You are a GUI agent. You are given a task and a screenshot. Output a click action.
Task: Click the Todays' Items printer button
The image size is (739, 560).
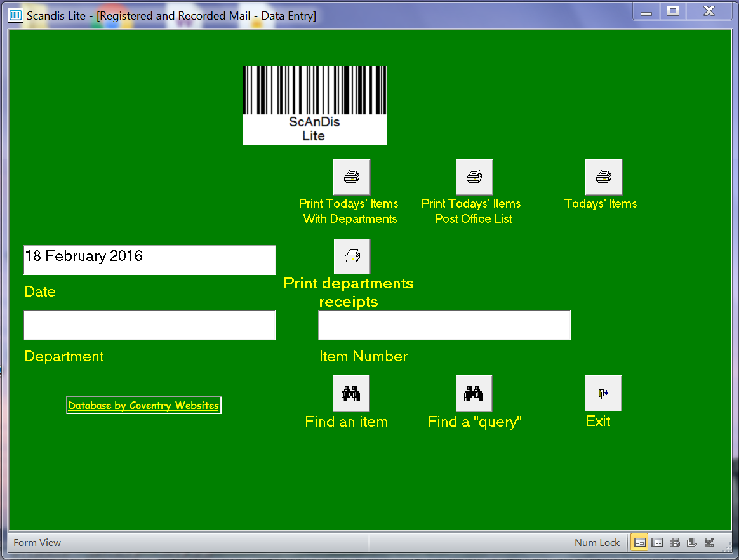pos(603,177)
